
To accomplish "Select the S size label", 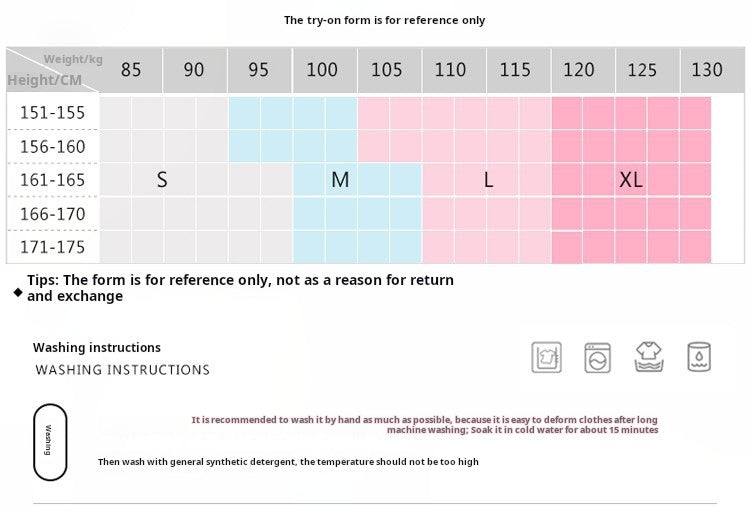I will pyautogui.click(x=162, y=180).
